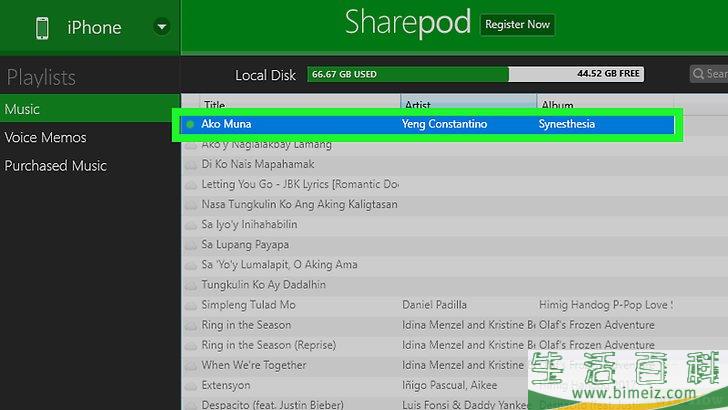The width and height of the screenshot is (728, 410).
Task: Select Despacito (feat. Justin Bieber)
Action: [273, 404]
